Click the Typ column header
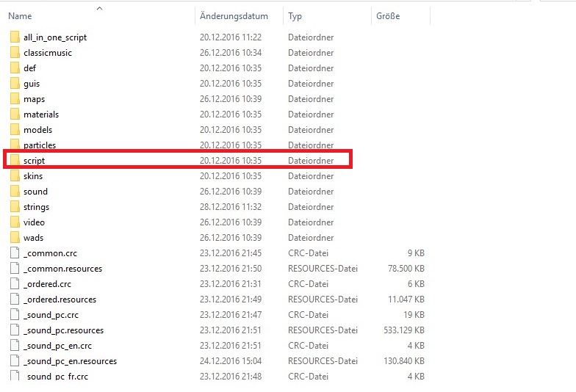Image resolution: width=576 pixels, height=392 pixels. 295,16
